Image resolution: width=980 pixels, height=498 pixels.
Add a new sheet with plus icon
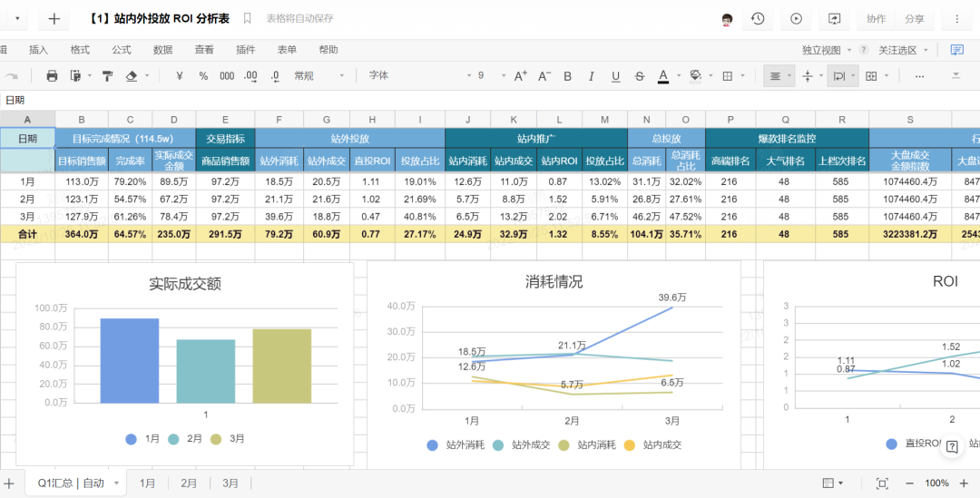tap(9, 483)
